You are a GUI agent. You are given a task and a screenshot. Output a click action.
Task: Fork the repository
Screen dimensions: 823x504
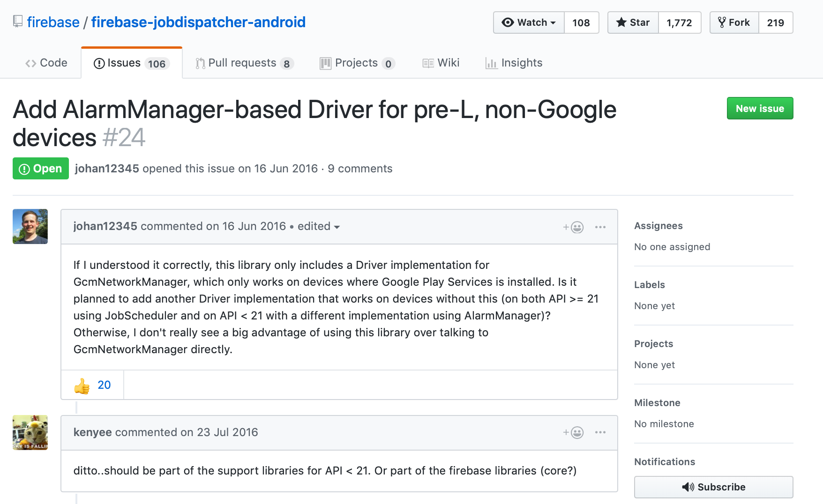tap(734, 22)
